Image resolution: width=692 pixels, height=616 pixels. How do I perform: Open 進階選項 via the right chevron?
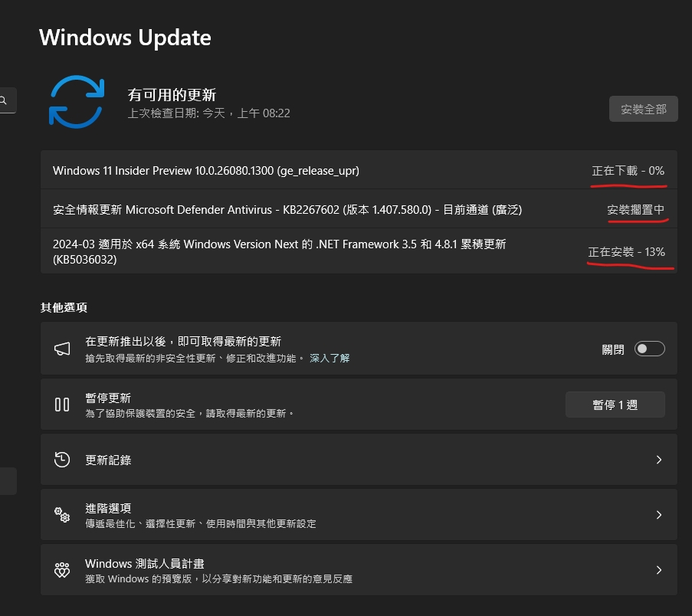click(659, 515)
